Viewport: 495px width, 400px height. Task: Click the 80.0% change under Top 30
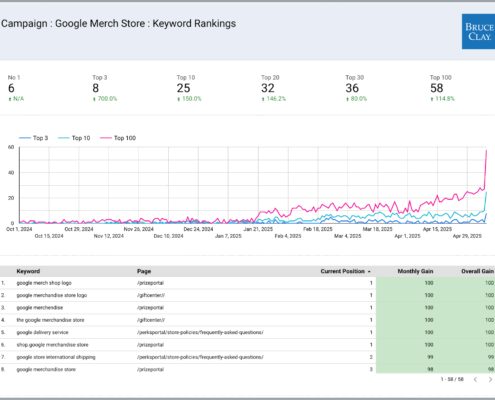click(x=356, y=99)
